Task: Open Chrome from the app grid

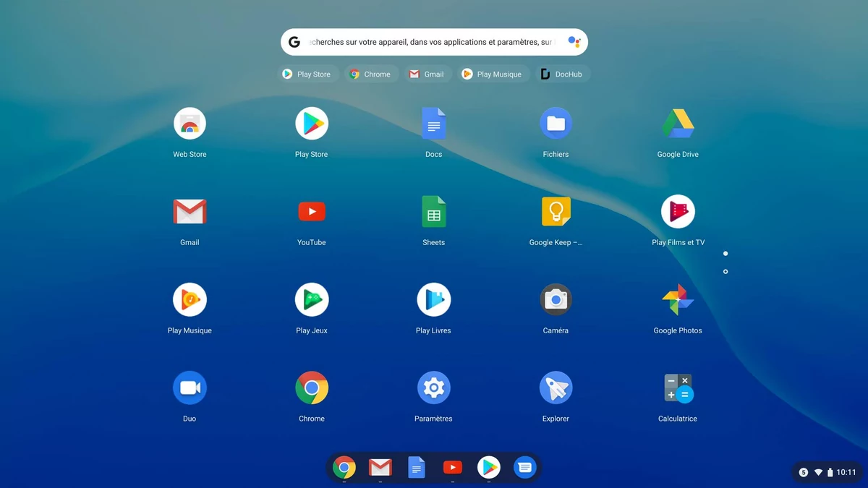Action: 312,388
